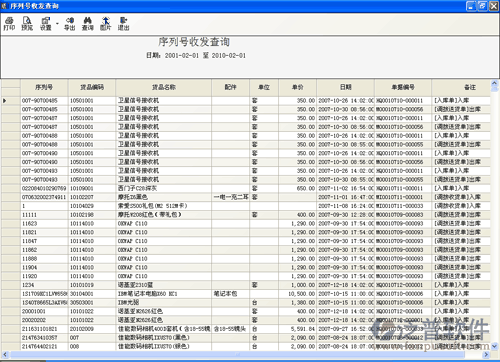Open the Query (查询) binoculars icon
The image size is (500, 362).
(x=88, y=24)
